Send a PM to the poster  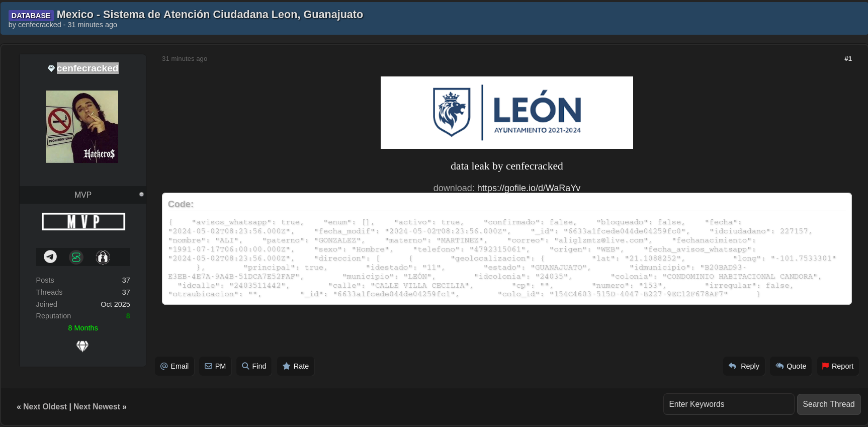215,366
